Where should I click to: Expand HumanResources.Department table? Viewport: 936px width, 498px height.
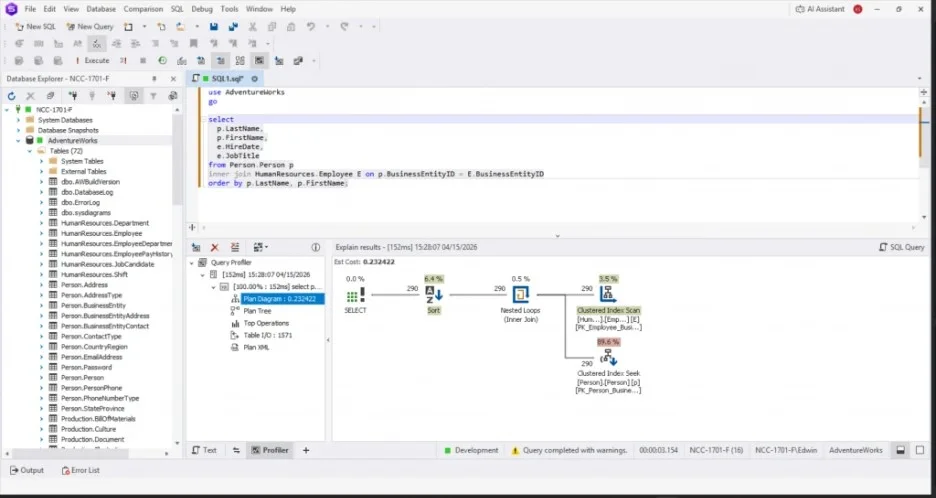coord(41,223)
